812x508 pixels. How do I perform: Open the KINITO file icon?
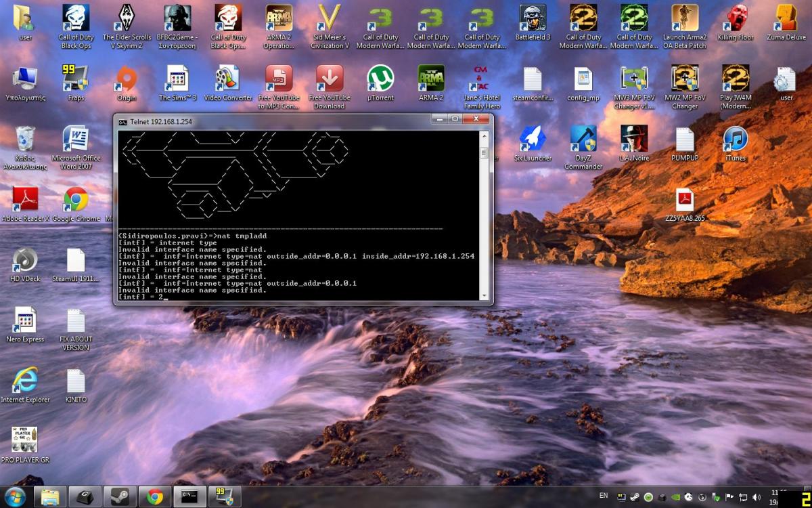[x=76, y=384]
